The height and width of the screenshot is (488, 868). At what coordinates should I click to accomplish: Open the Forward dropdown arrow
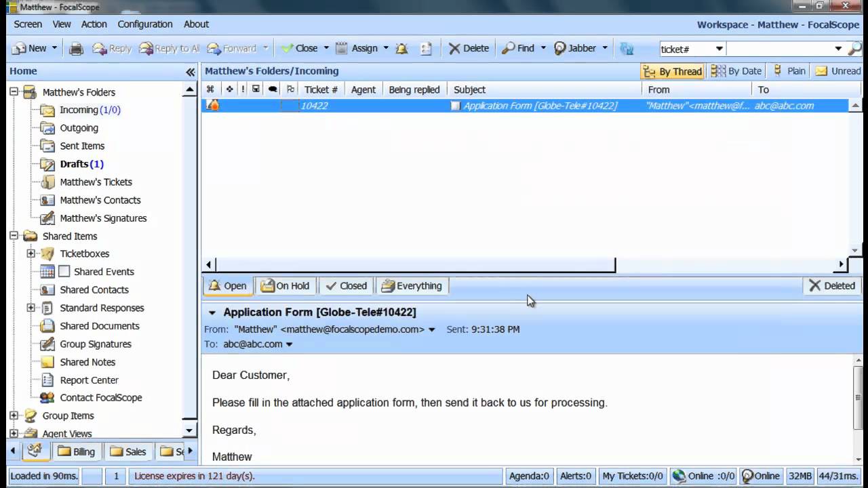click(x=266, y=48)
